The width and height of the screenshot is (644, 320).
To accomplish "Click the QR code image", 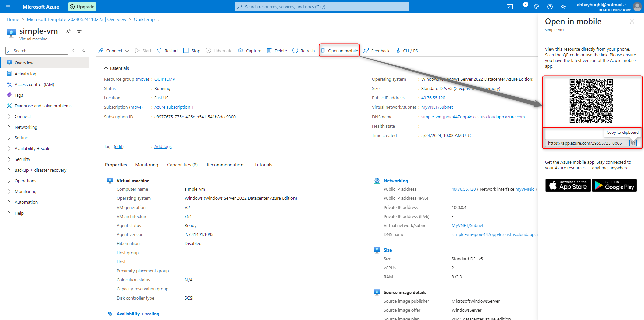I will click(x=591, y=101).
